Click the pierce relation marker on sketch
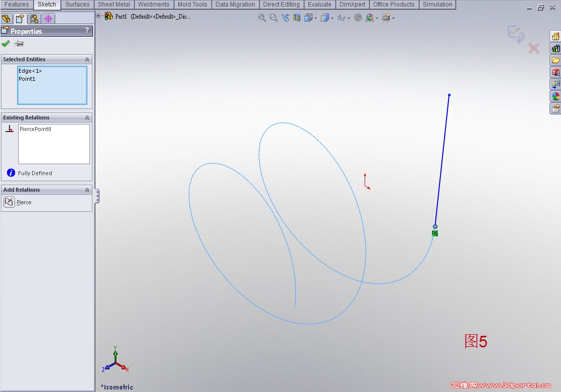 point(435,233)
